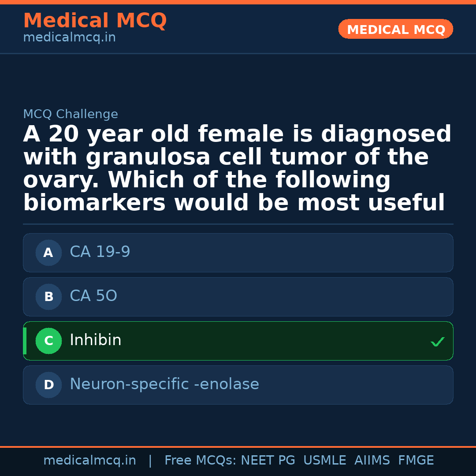Click the granulosa cell tumor question text
Viewport: 476px width, 476px height.
point(237,169)
